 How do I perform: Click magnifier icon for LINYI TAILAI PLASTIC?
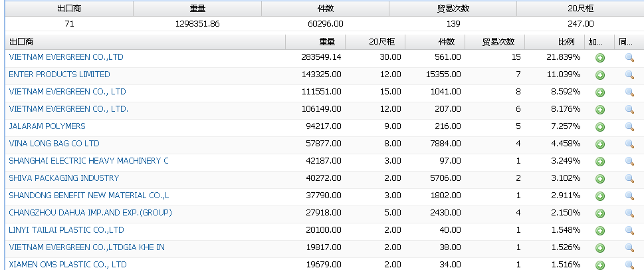coord(629,231)
